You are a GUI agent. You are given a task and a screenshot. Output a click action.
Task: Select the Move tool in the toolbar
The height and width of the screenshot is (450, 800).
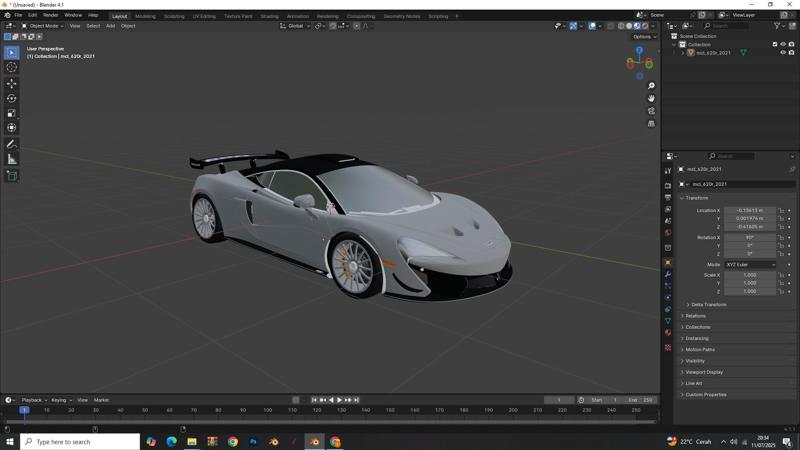(x=12, y=83)
